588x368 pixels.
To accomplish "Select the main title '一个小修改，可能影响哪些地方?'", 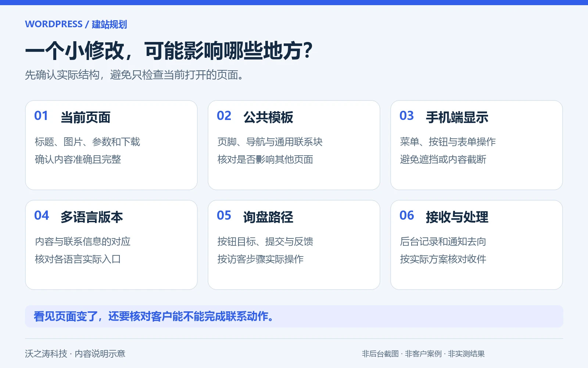I will tap(169, 51).
